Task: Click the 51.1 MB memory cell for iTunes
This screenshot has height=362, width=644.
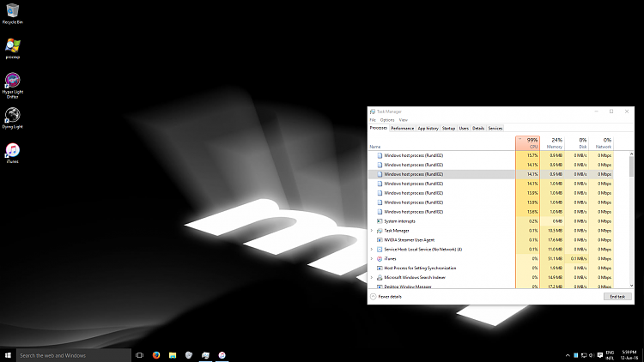Action: click(552, 259)
